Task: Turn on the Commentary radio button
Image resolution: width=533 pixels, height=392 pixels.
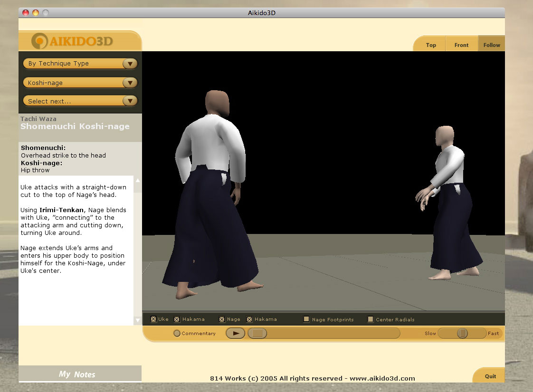Action: [x=177, y=333]
